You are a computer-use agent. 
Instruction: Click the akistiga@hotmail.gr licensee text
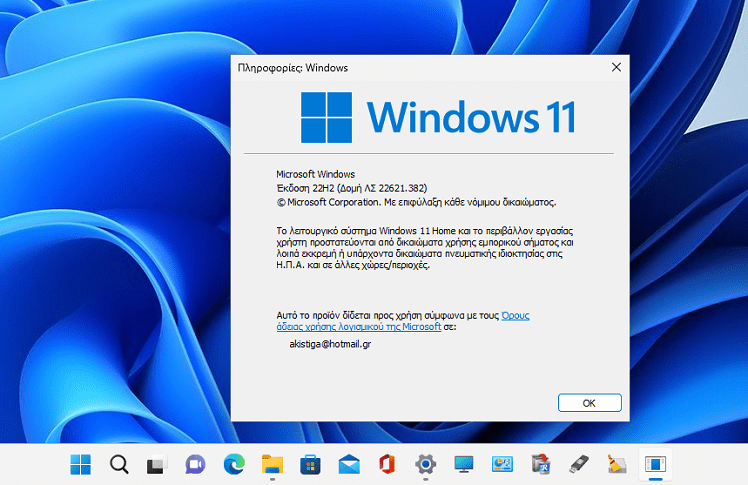330,344
